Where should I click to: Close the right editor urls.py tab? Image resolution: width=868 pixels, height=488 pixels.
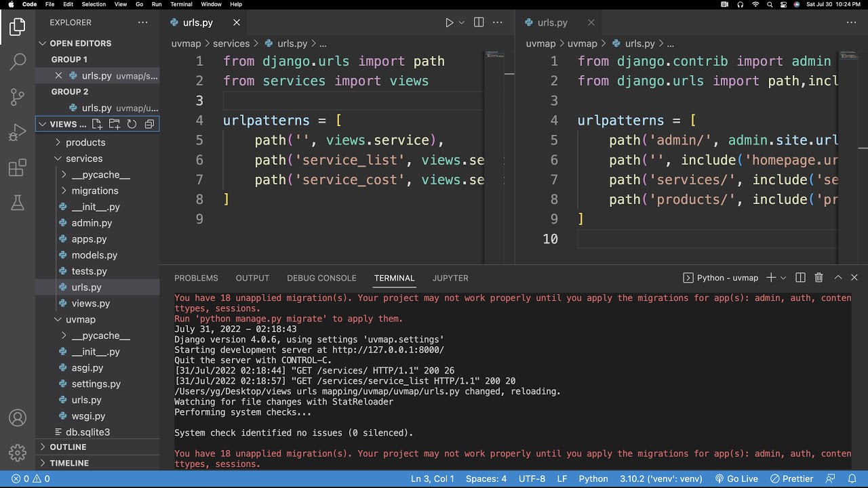pyautogui.click(x=591, y=22)
